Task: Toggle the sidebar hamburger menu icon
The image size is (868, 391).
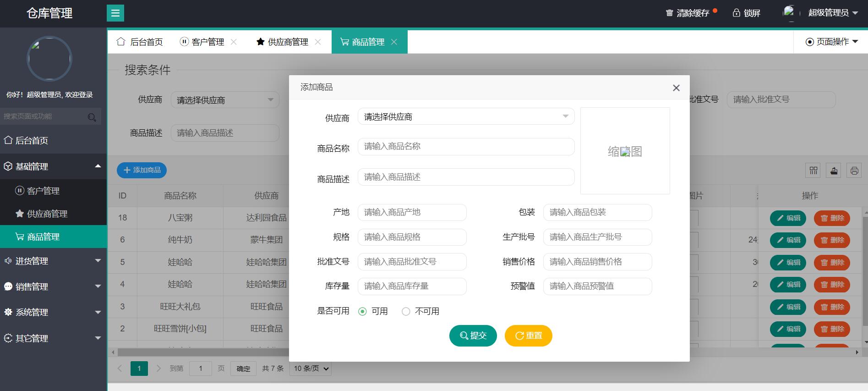Action: 115,13
